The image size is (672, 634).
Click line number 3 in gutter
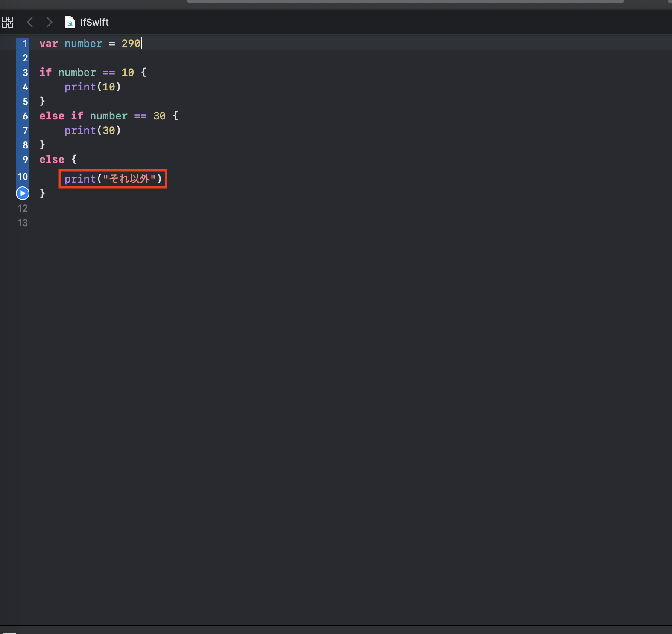click(25, 73)
